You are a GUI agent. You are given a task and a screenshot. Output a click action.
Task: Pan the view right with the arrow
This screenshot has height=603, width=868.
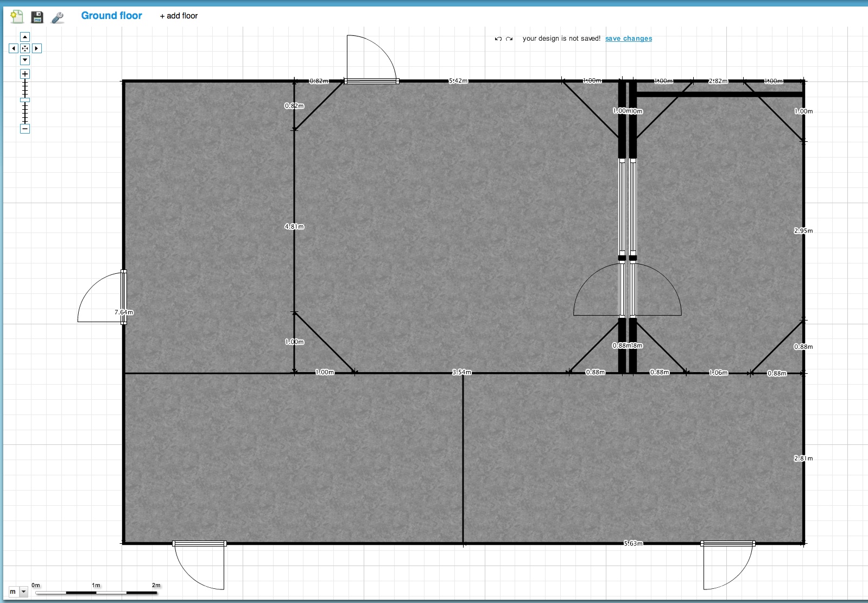tap(36, 48)
